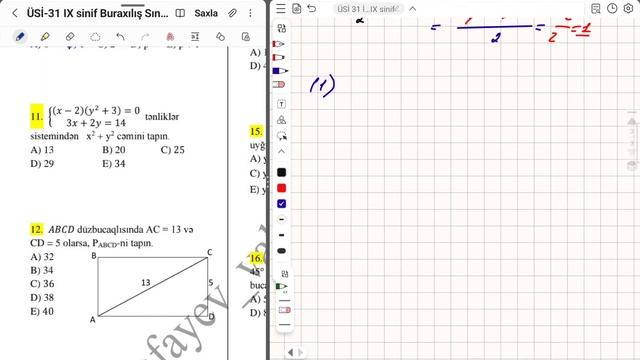The height and width of the screenshot is (360, 640).
Task: Expand the chevron beside the notebook title
Action: [413, 9]
